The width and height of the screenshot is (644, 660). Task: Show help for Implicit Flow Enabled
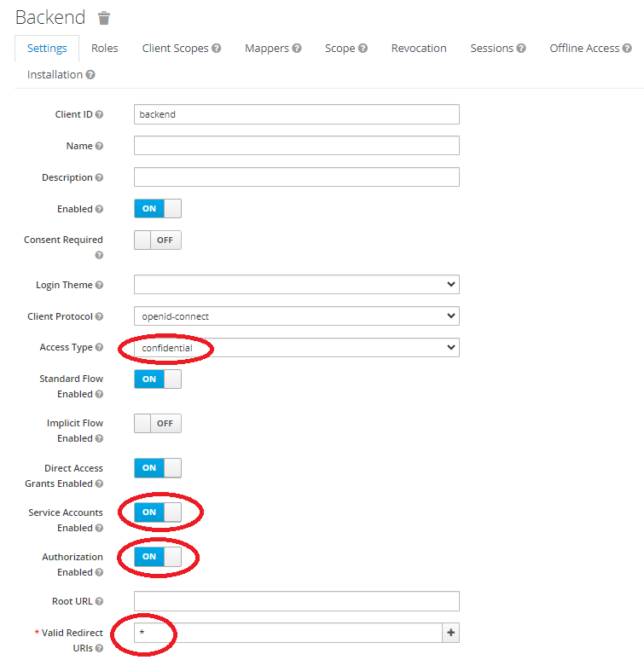pyautogui.click(x=99, y=438)
